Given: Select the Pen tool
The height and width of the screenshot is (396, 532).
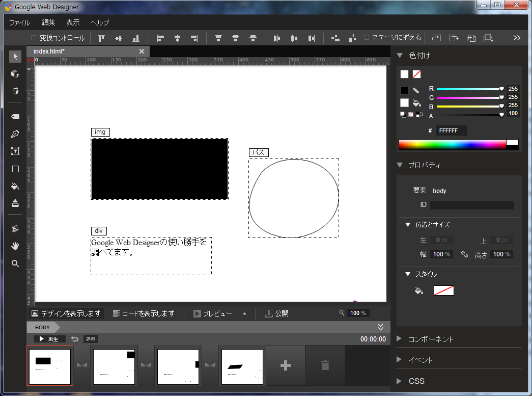Looking at the screenshot, I should 15,134.
